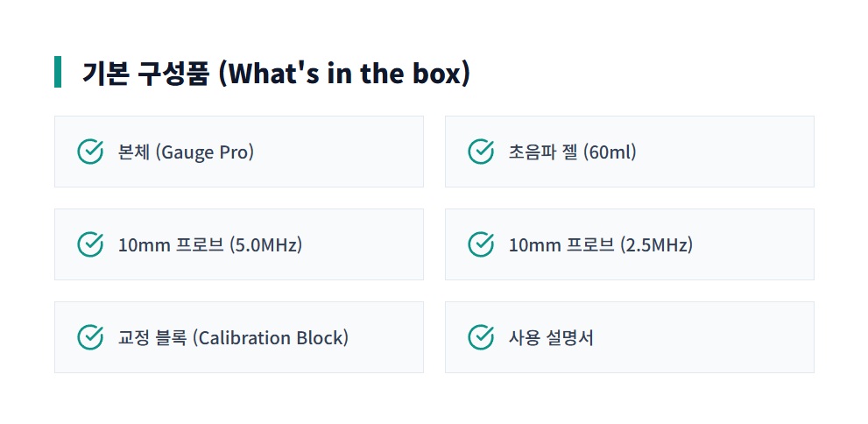Click the check icon next to 10mm 프로브 (5.0MHz)
The width and height of the screenshot is (868, 424).
(x=91, y=244)
